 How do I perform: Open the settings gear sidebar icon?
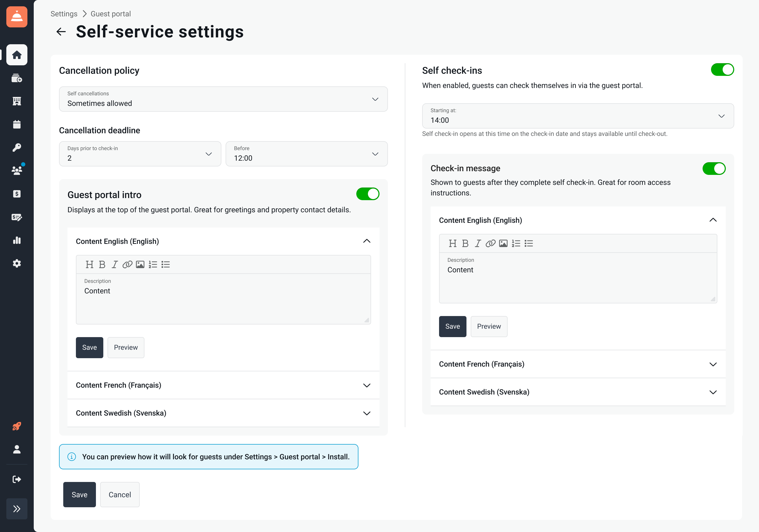point(17,263)
